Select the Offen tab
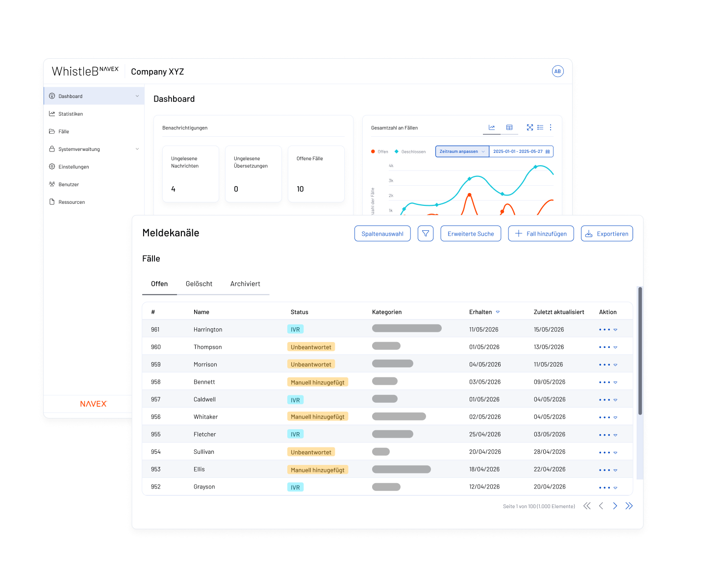This screenshot has height=588, width=706. (159, 284)
